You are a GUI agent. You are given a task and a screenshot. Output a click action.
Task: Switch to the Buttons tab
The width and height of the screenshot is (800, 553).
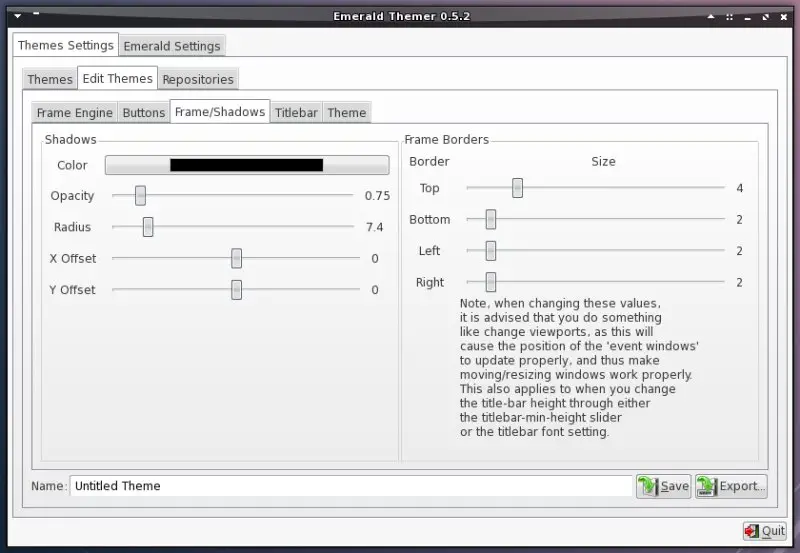[144, 113]
